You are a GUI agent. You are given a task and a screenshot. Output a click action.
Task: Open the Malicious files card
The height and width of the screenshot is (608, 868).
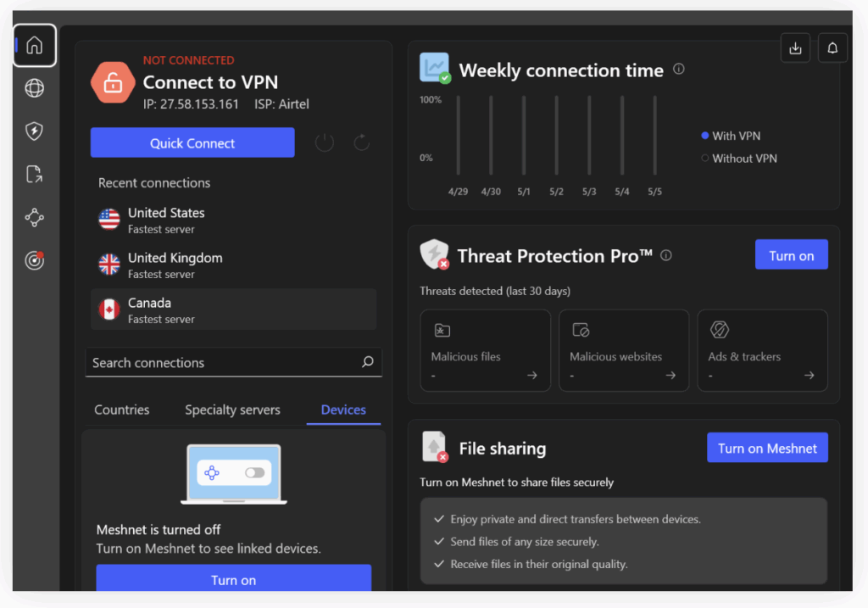[486, 350]
